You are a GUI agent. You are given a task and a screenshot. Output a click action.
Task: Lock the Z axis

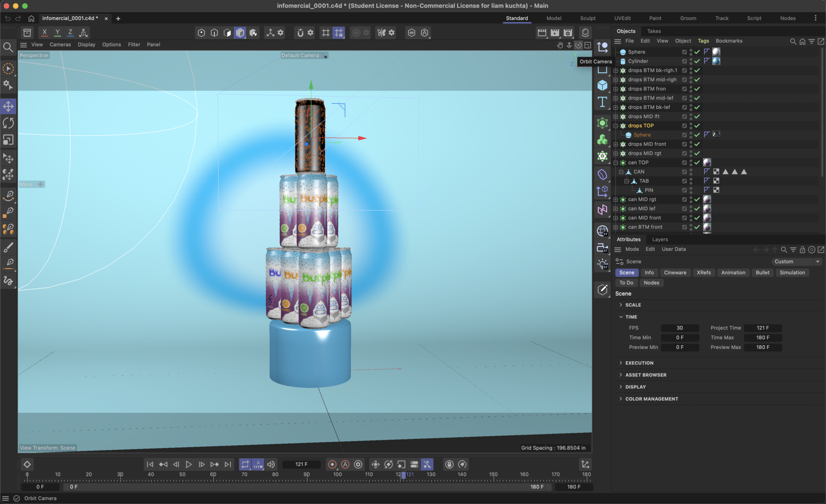coord(70,32)
